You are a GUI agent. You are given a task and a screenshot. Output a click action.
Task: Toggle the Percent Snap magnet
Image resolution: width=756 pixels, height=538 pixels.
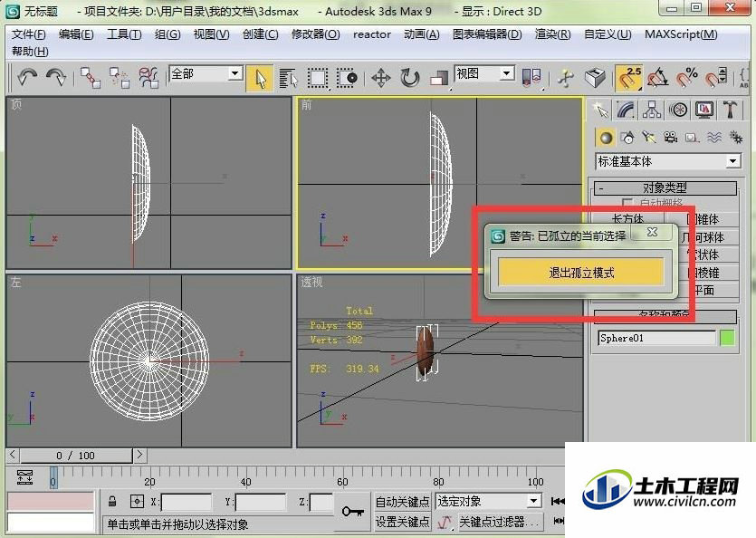pyautogui.click(x=686, y=77)
